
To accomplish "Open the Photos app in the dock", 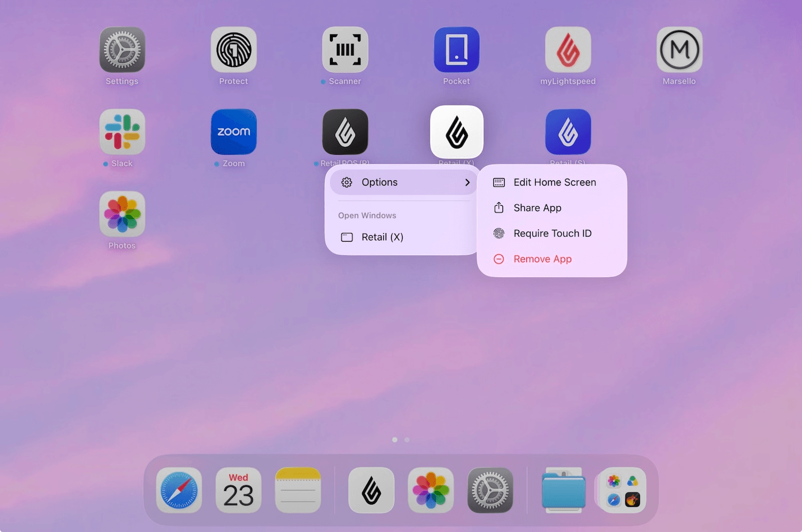I will coord(431,490).
